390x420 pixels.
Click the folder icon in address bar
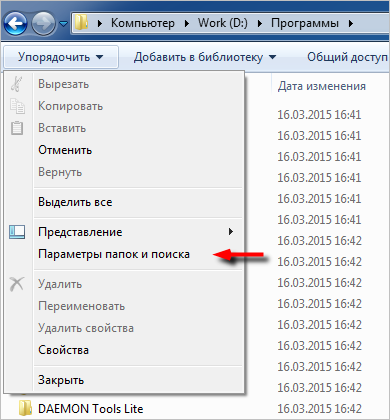click(x=81, y=23)
